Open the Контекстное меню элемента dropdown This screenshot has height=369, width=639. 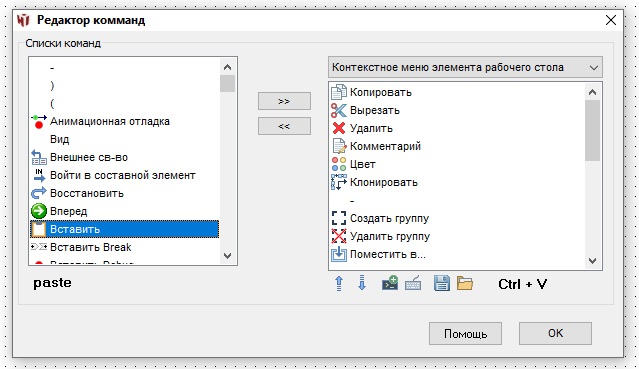point(465,67)
